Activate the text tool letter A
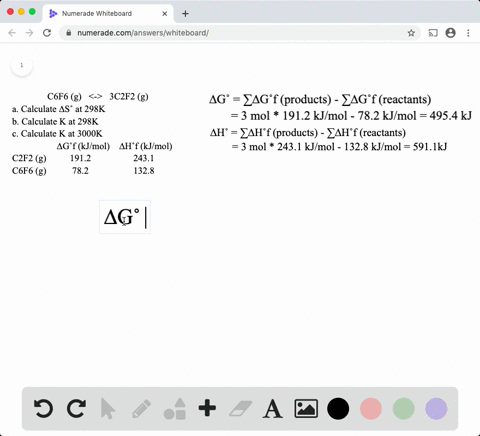The height and width of the screenshot is (436, 480). pos(273,409)
